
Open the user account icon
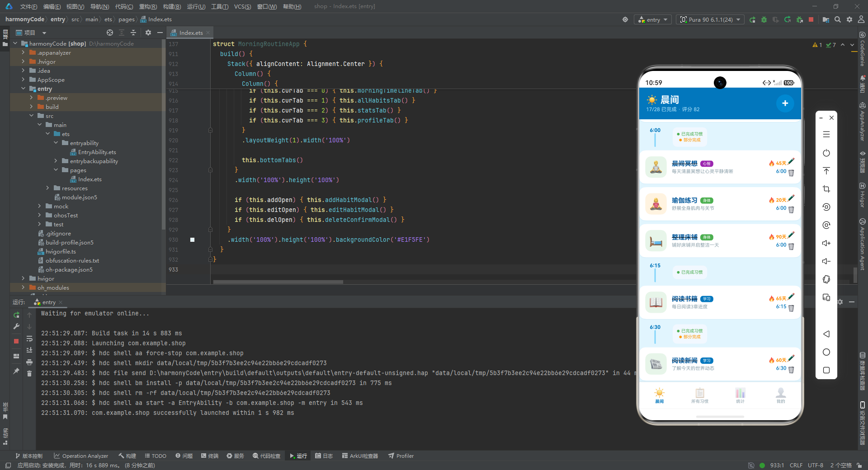pos(861,19)
